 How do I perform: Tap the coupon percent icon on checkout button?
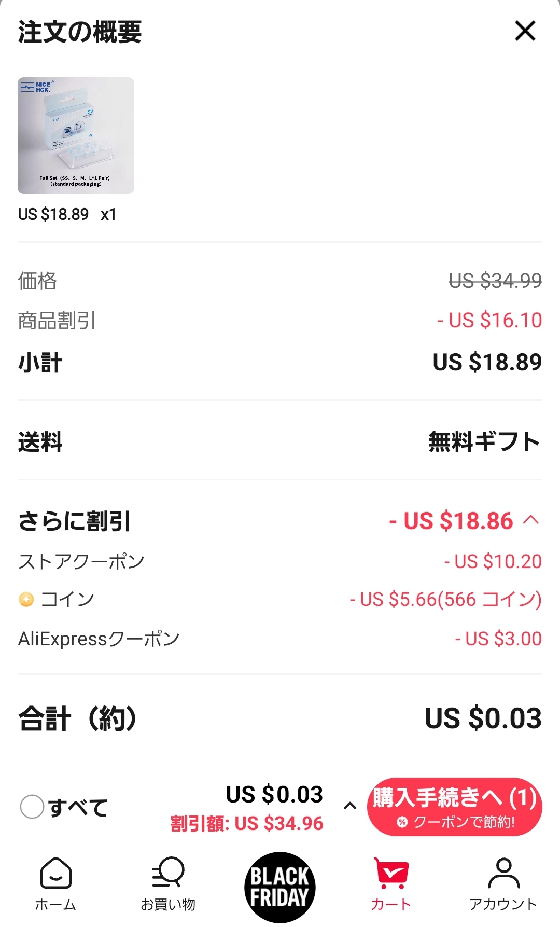click(x=402, y=822)
